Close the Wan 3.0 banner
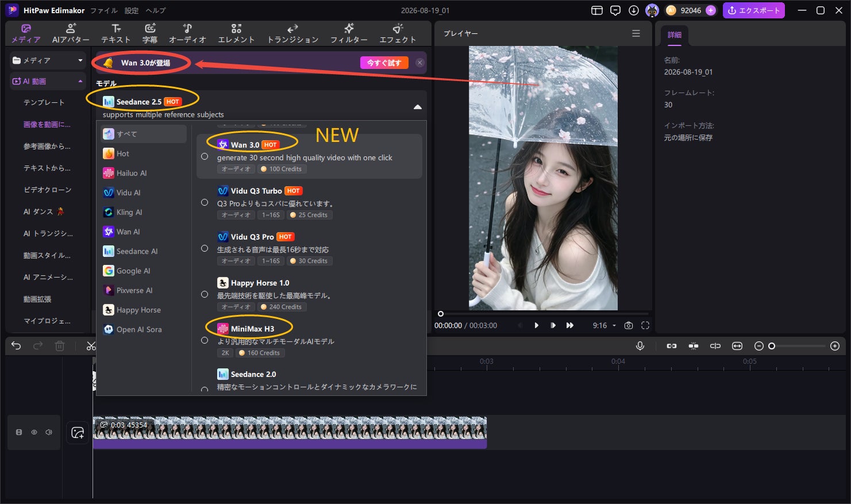 [420, 63]
